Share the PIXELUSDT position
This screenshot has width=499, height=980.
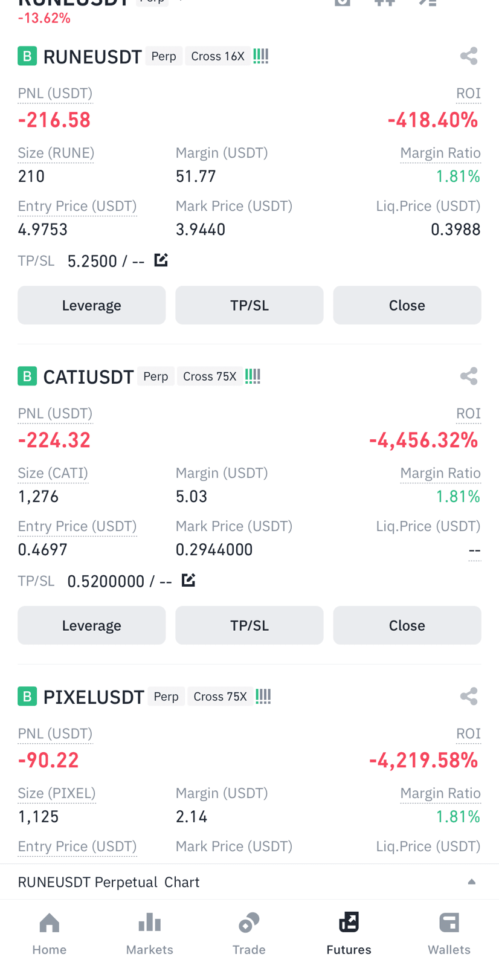[469, 697]
